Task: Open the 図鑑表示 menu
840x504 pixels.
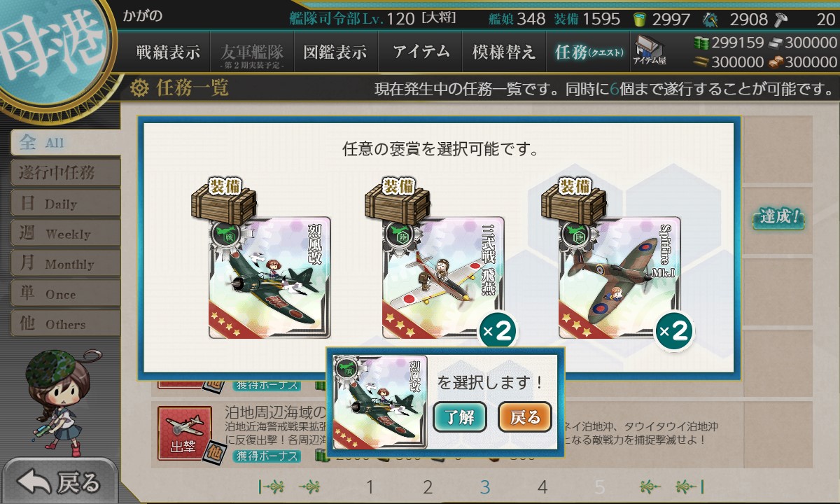Action: 335,52
